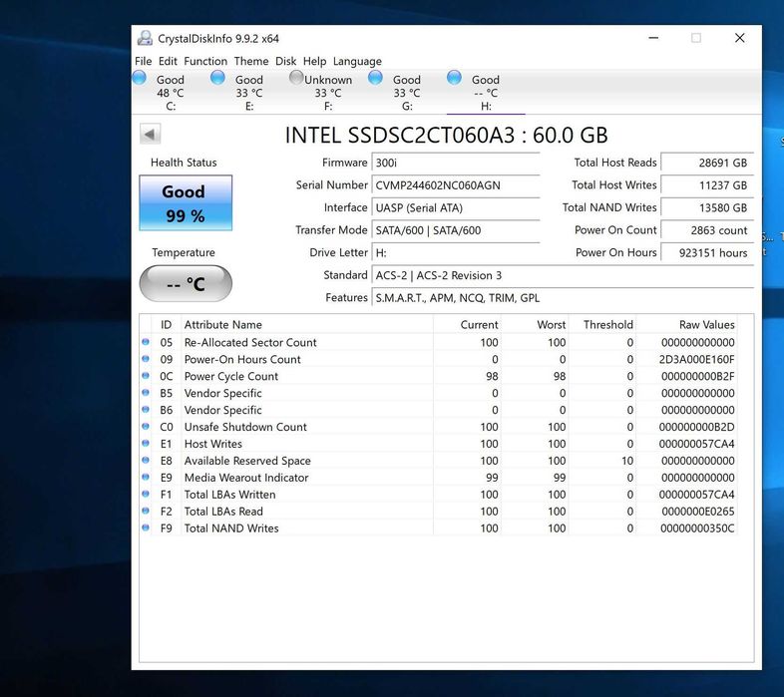Click raw value 0000000E0265

(698, 512)
